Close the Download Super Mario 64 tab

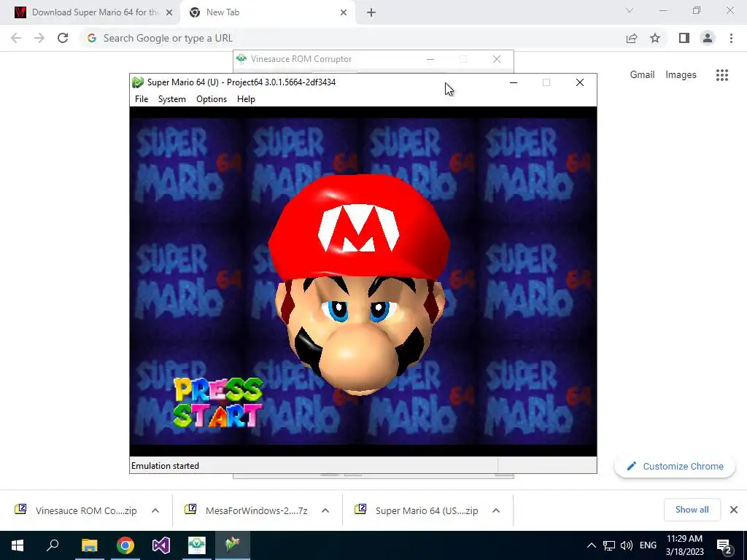point(169,12)
